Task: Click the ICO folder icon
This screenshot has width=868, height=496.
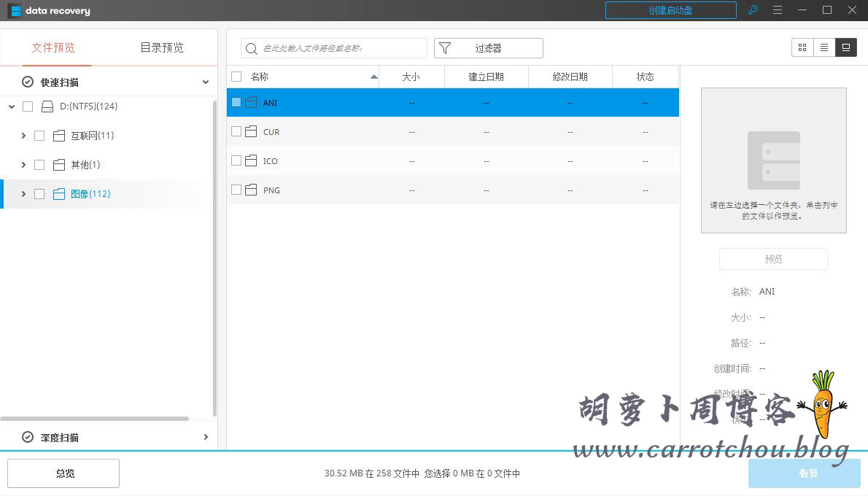Action: [251, 160]
